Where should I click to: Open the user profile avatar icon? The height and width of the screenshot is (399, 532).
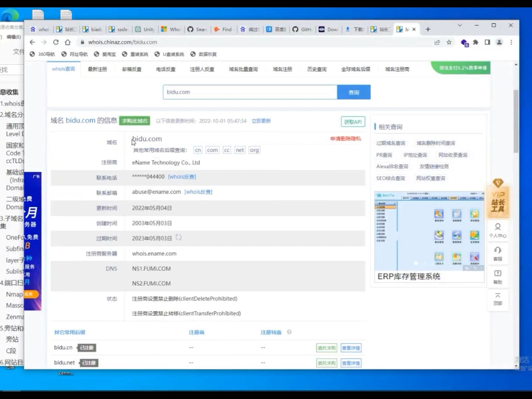click(499, 42)
